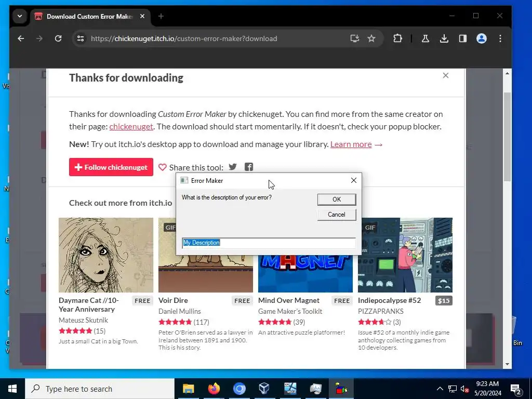Click the page scrollbar up arrow
Image resolution: width=532 pixels, height=399 pixels.
[x=507, y=73]
